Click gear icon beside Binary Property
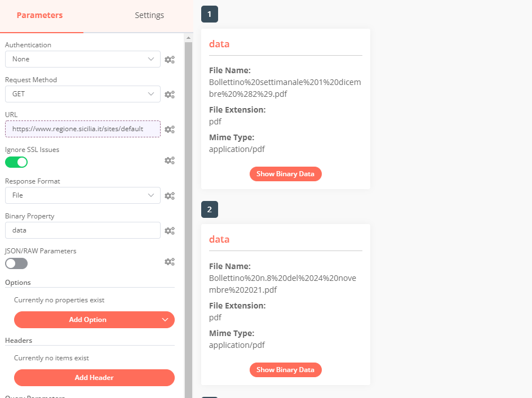 169,230
